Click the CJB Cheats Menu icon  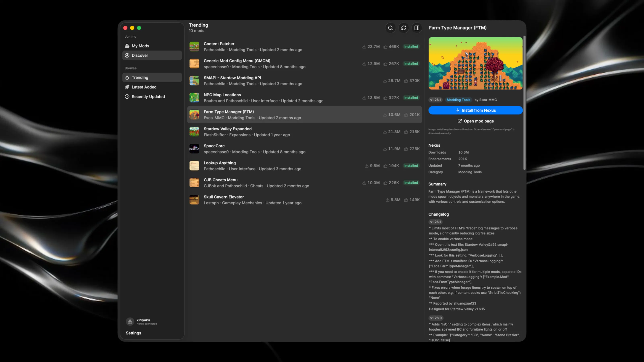pos(194,183)
